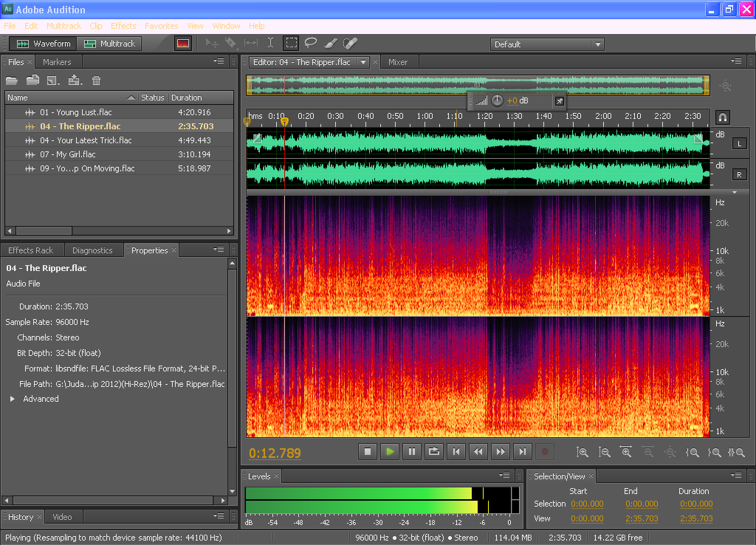Sort files by Name column header
The width and height of the screenshot is (756, 545).
71,97
